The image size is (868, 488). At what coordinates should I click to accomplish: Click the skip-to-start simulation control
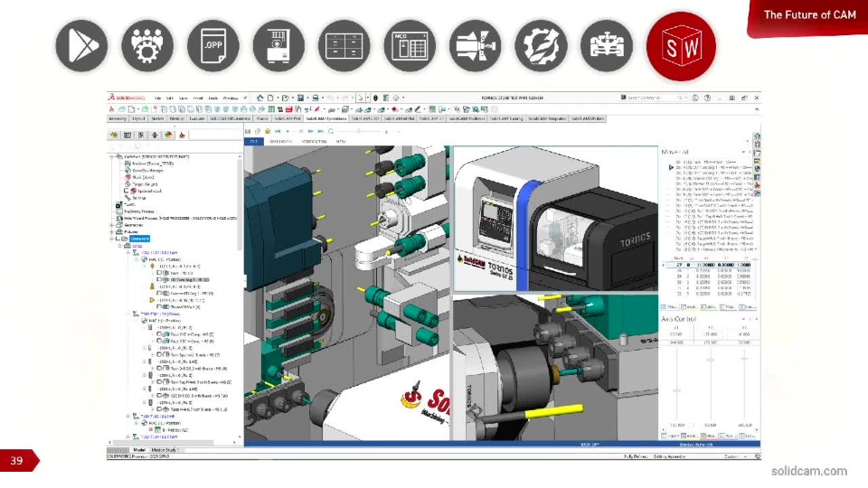click(x=278, y=132)
